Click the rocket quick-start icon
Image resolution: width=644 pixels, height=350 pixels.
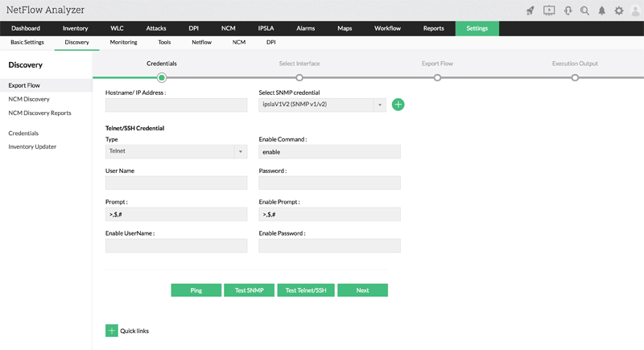pyautogui.click(x=530, y=10)
